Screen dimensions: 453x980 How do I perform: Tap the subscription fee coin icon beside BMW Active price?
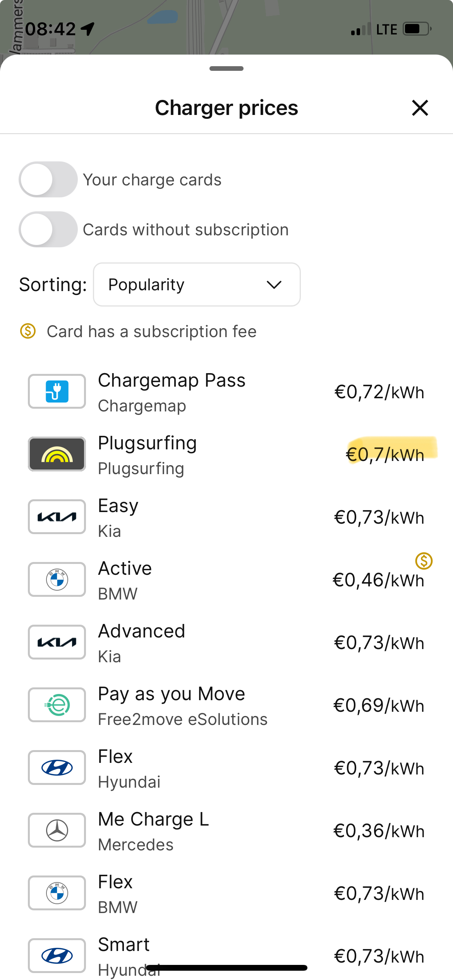[x=424, y=561]
